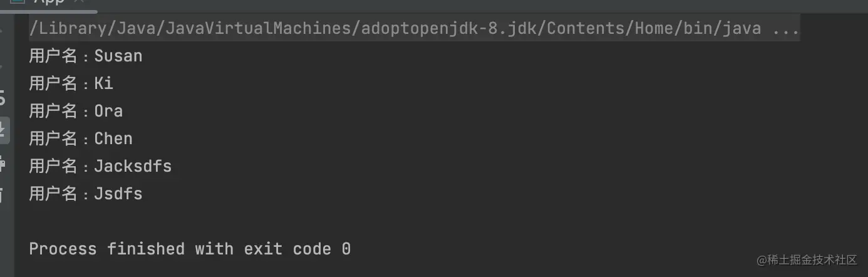Click the 用户名：Susan output line
The height and width of the screenshot is (277, 868).
point(86,56)
